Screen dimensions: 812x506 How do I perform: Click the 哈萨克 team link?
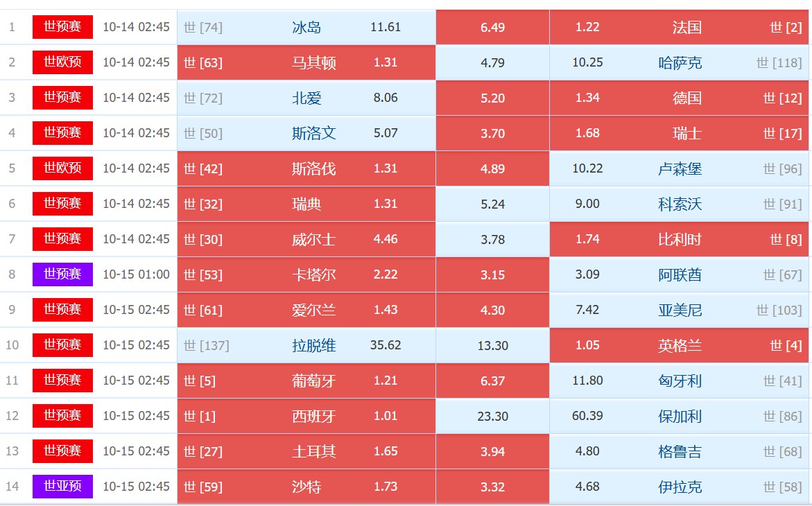tap(680, 63)
